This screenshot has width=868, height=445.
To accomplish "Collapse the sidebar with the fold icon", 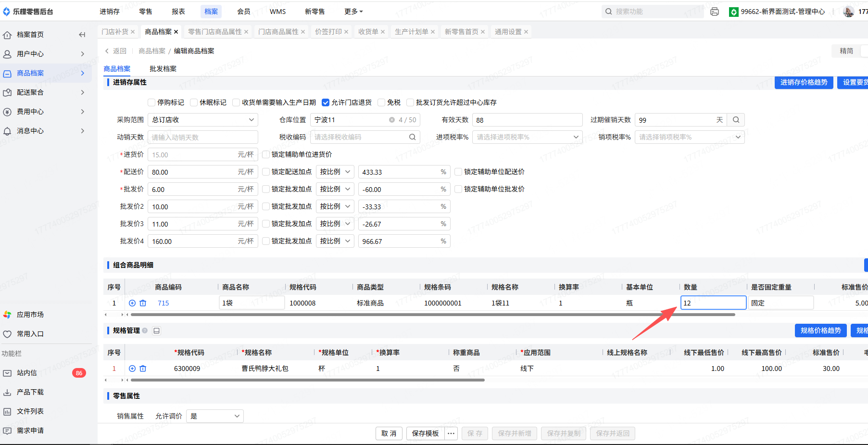I will click(x=82, y=35).
